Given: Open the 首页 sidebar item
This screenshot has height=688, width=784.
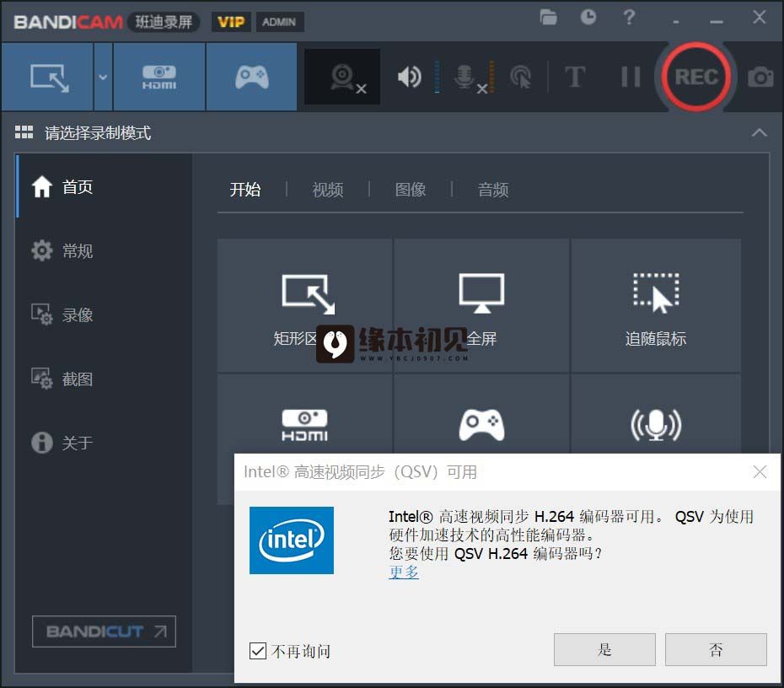Looking at the screenshot, I should [104, 186].
